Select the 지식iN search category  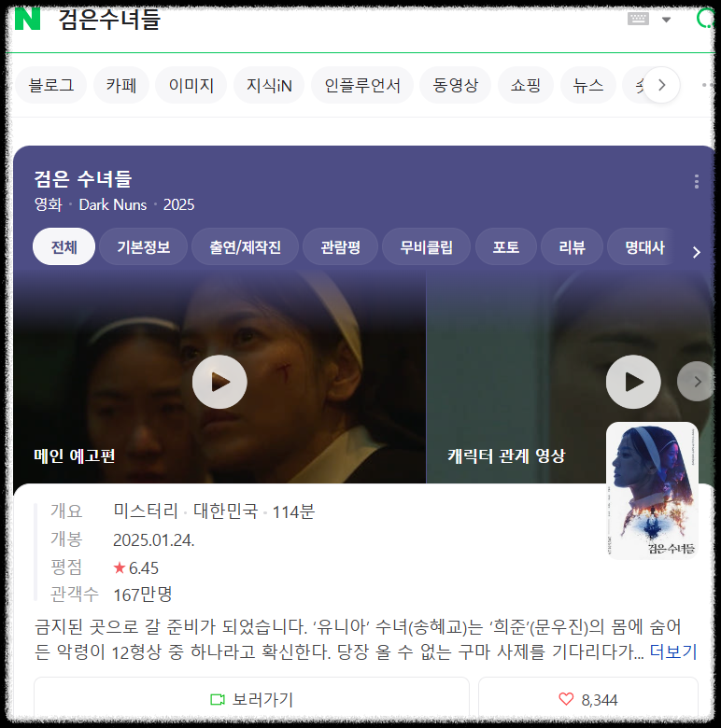pos(269,85)
